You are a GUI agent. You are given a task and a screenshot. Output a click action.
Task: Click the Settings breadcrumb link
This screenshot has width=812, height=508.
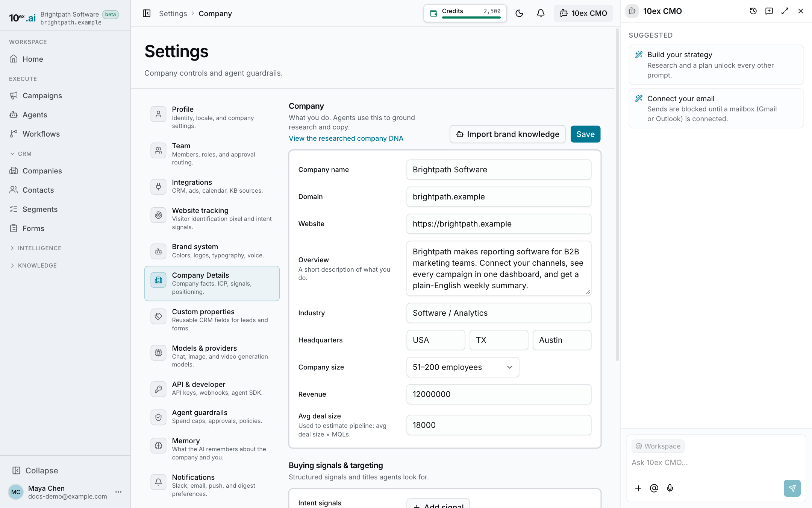pyautogui.click(x=173, y=14)
